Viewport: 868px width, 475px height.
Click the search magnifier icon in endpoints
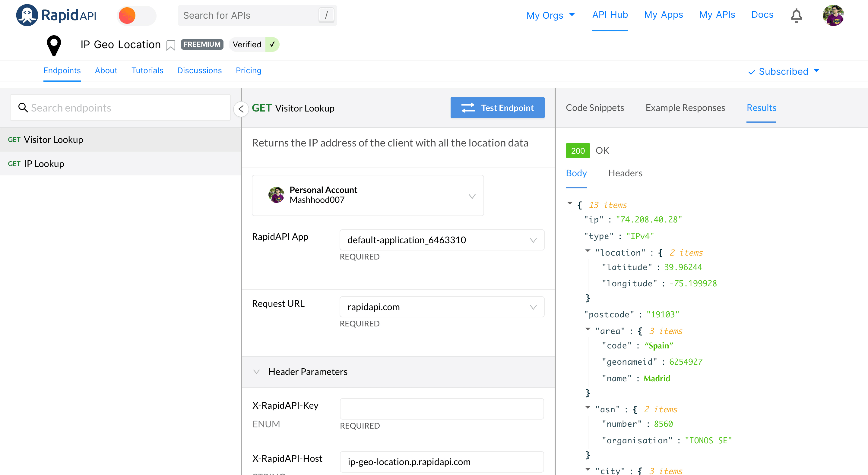pyautogui.click(x=23, y=107)
